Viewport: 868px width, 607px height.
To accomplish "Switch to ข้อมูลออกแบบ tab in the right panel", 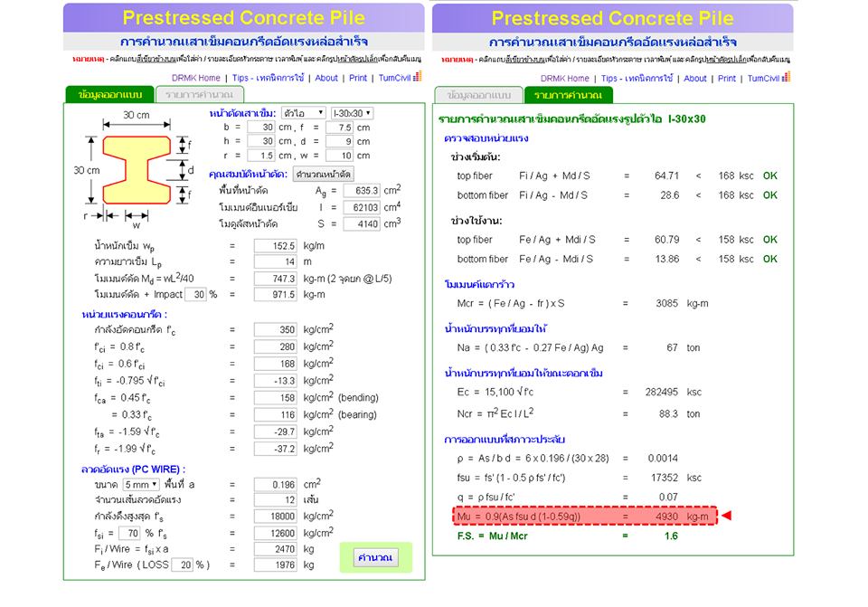I will (x=479, y=95).
